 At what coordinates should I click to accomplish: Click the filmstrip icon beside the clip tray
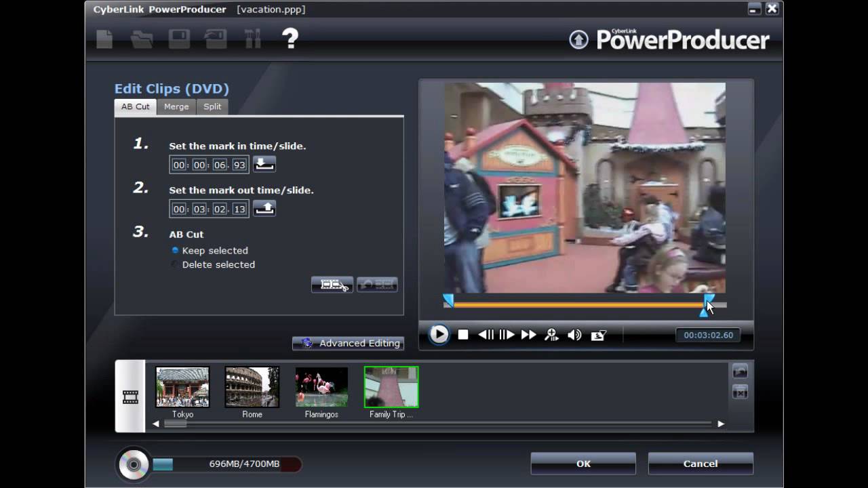pos(130,397)
